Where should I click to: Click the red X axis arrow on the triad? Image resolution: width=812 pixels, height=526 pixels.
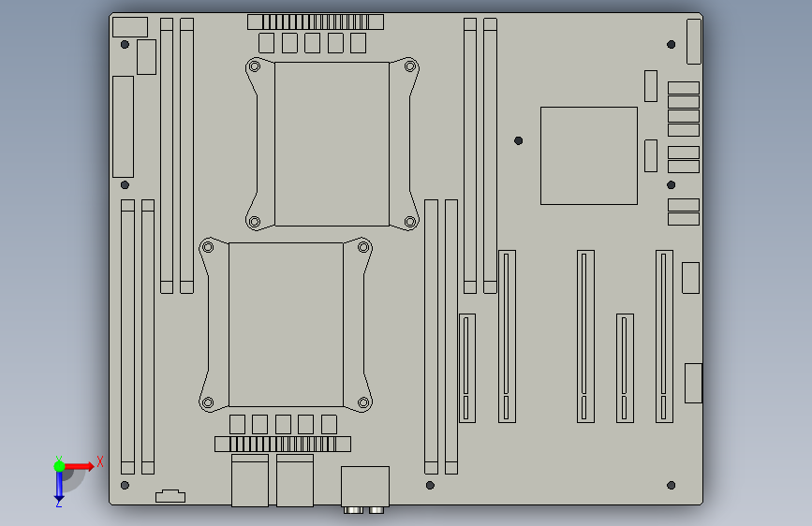click(x=79, y=466)
